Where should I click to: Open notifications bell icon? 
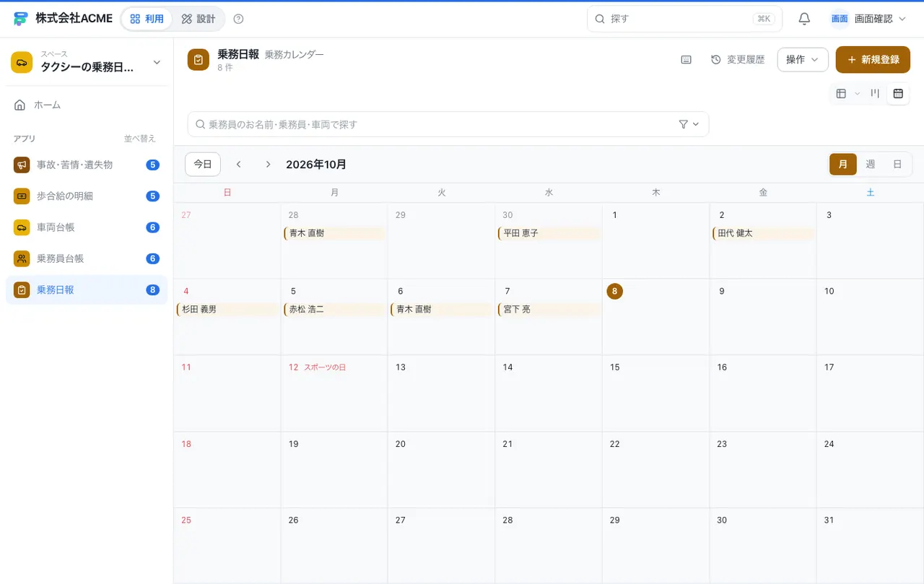[x=804, y=19]
